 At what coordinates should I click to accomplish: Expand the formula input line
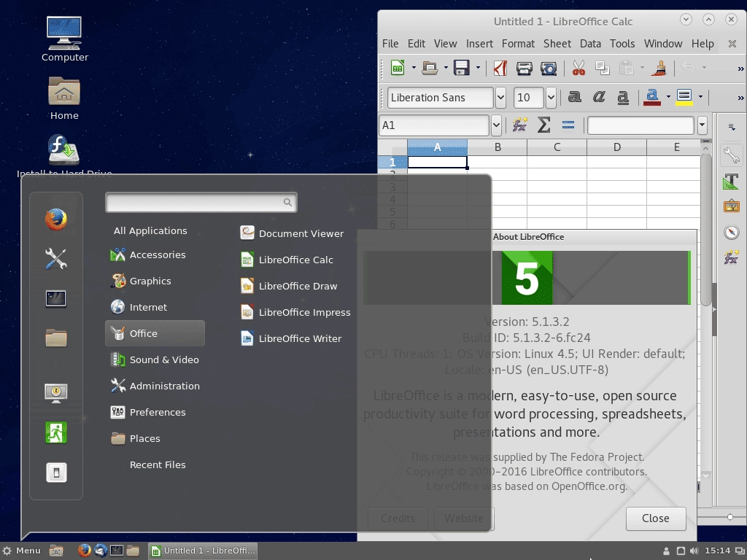click(703, 125)
